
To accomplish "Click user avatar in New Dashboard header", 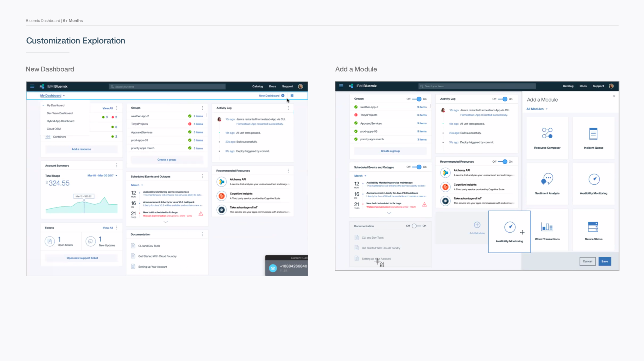I will point(300,86).
